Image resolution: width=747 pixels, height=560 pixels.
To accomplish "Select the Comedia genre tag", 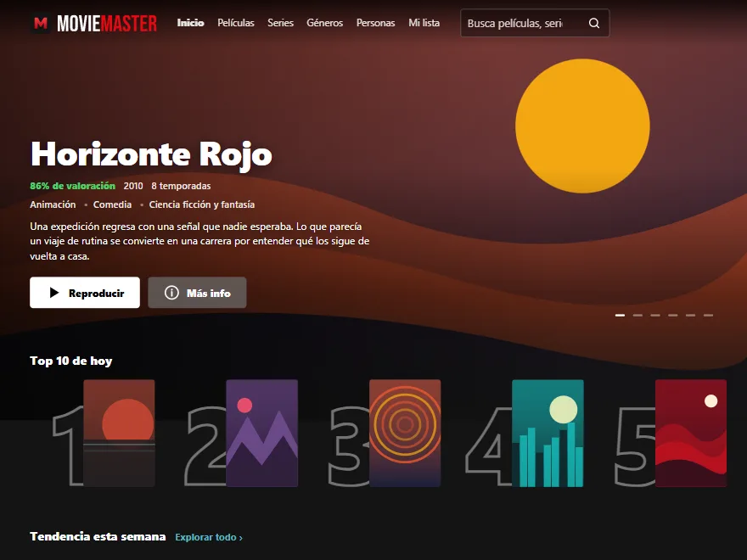I will (112, 204).
